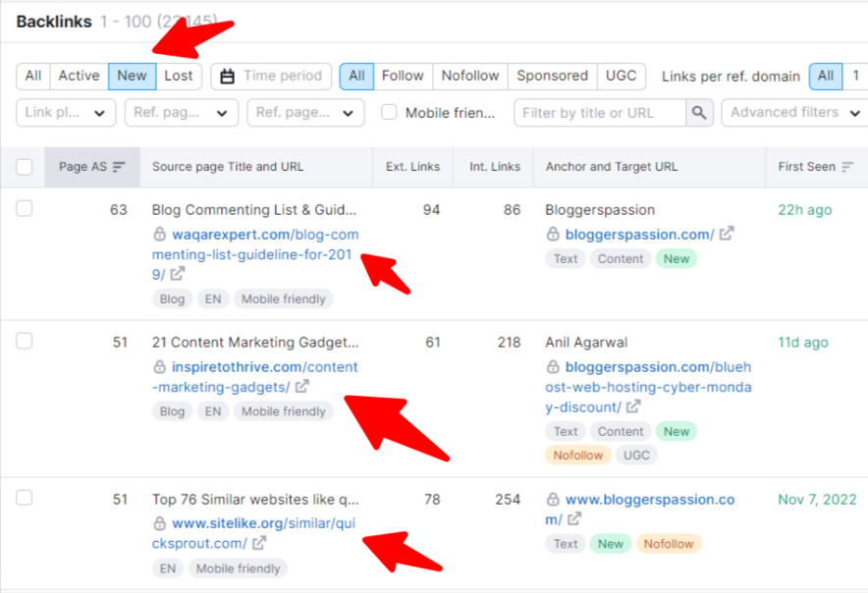Click the "Blog Commenting List & Guid..." title
The height and width of the screenshot is (593, 868).
[254, 210]
